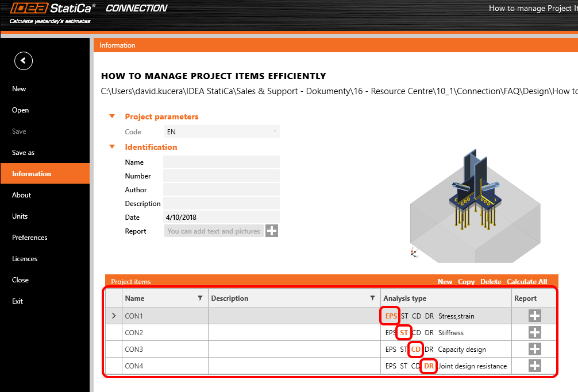The width and height of the screenshot is (578, 392).
Task: Select the CON1 row name
Action: pyautogui.click(x=134, y=316)
